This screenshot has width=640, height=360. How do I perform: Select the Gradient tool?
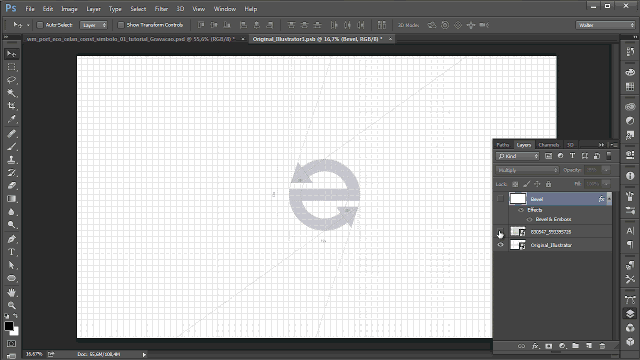11,199
